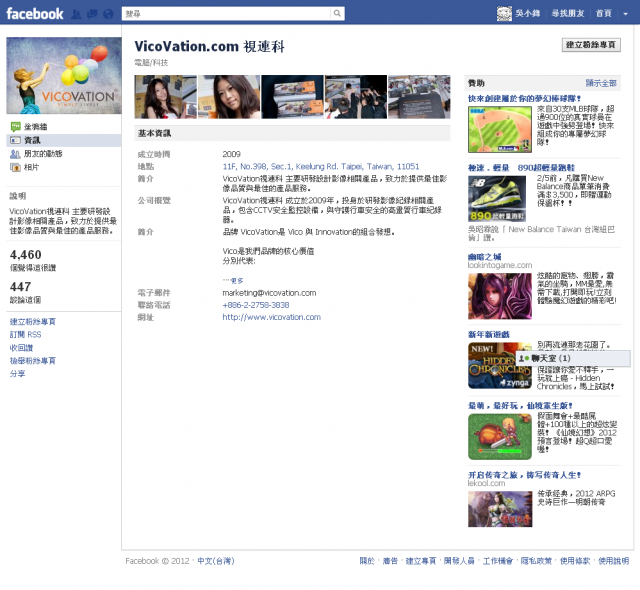Go to 尋找朋友 in top bar

click(568, 13)
